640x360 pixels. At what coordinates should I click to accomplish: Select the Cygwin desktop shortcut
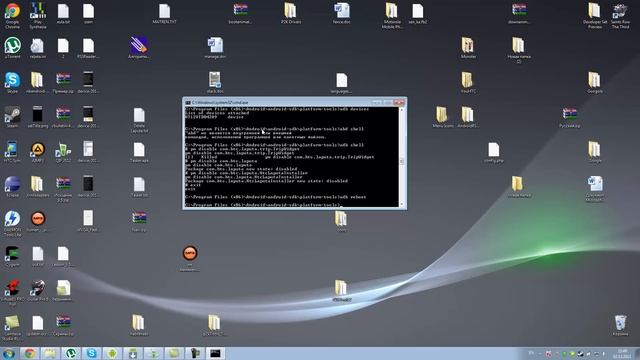click(12, 256)
